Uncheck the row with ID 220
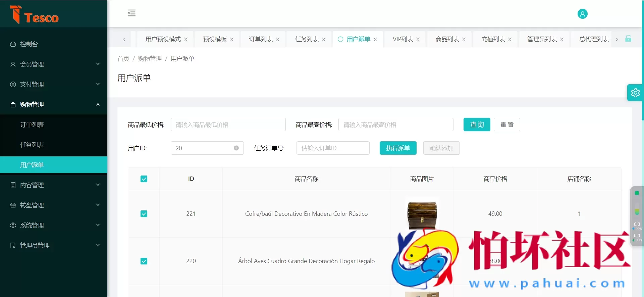Image resolution: width=644 pixels, height=297 pixels. [x=144, y=261]
